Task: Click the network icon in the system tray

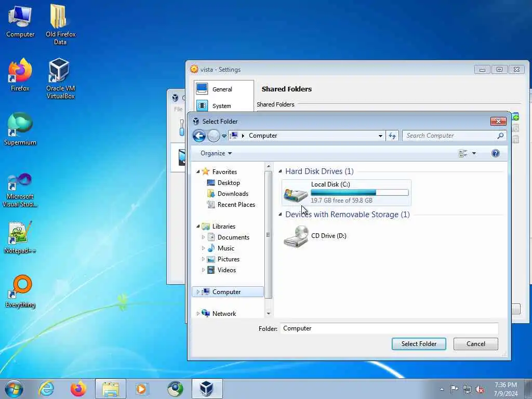Action: (x=467, y=389)
